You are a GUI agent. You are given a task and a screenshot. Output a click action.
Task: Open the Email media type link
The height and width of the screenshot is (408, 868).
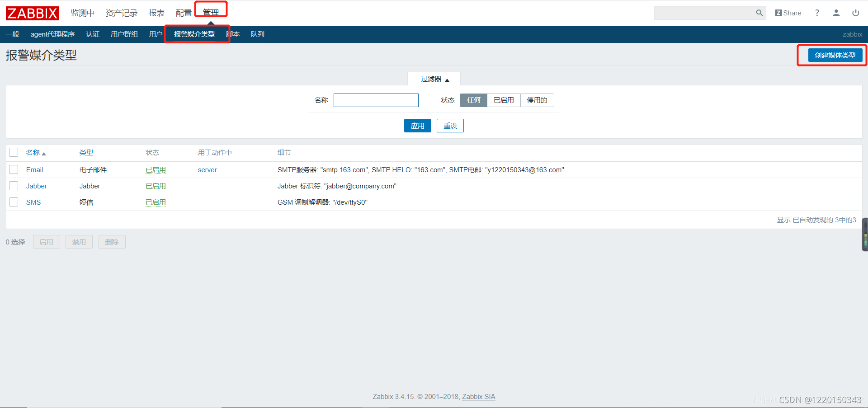coord(35,170)
